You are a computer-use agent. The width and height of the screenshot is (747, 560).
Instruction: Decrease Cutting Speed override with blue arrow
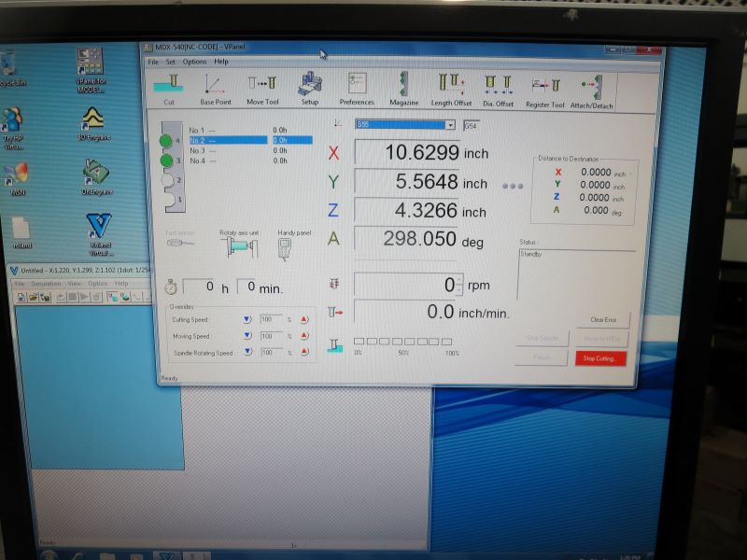coord(247,319)
